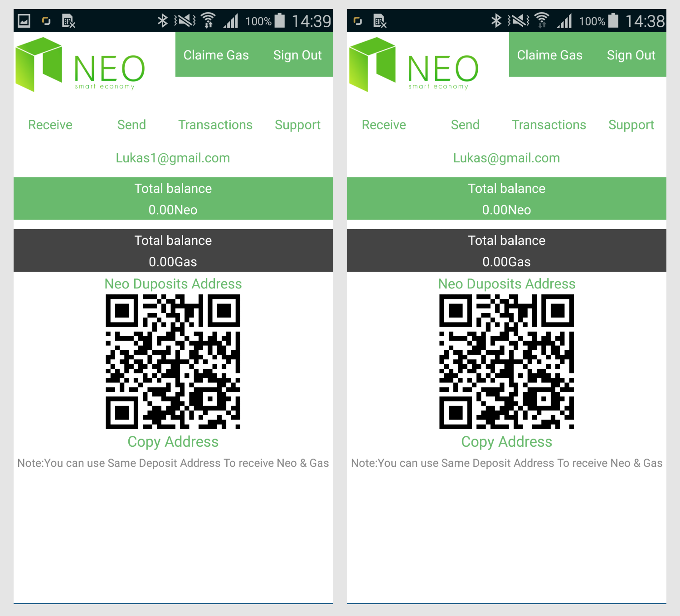Image resolution: width=680 pixels, height=616 pixels.
Task: Click the gallery notification icon in left status bar
Action: [x=24, y=20]
